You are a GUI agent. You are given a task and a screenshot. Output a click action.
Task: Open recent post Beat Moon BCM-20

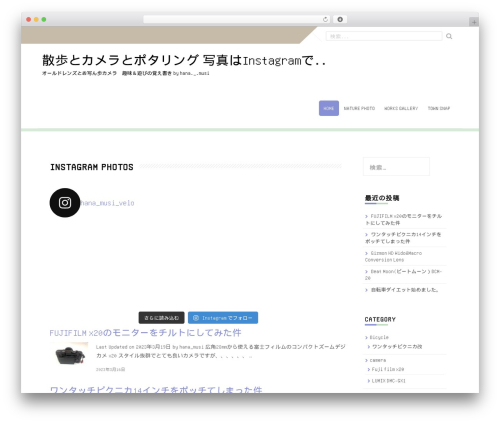403,275
